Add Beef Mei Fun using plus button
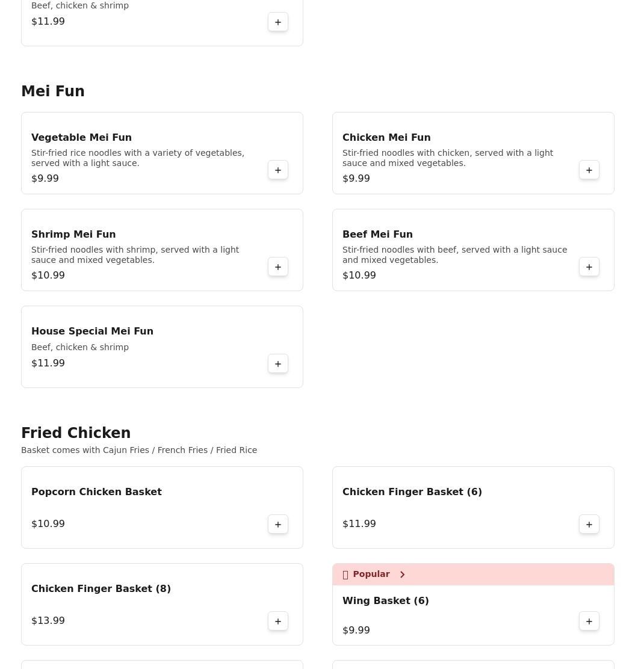Viewport: 644px width, 669px height. 589,267
